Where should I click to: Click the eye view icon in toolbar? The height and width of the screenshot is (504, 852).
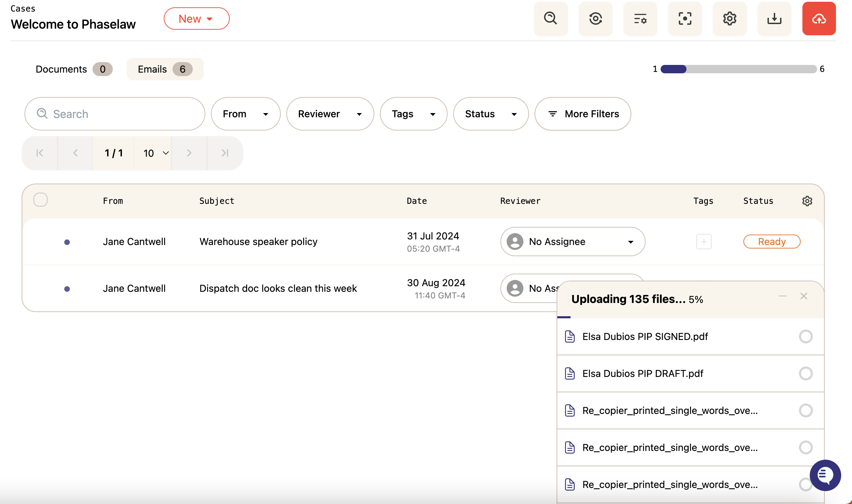click(595, 18)
